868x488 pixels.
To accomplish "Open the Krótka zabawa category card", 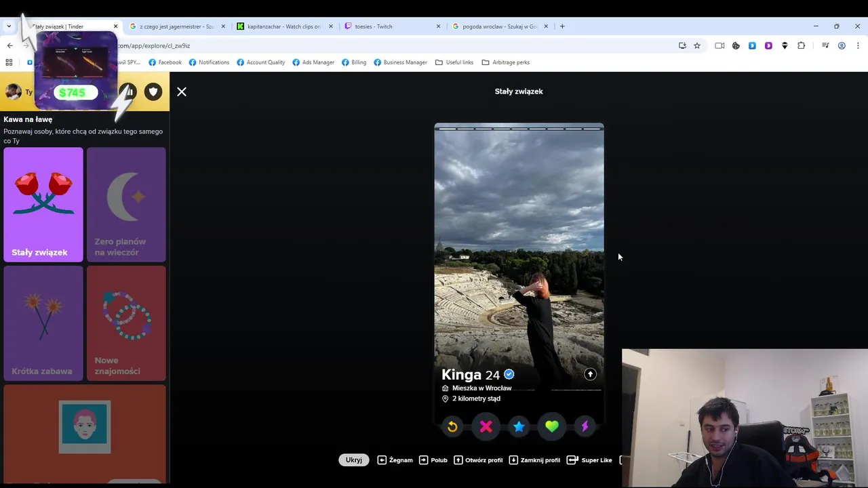I will [43, 323].
